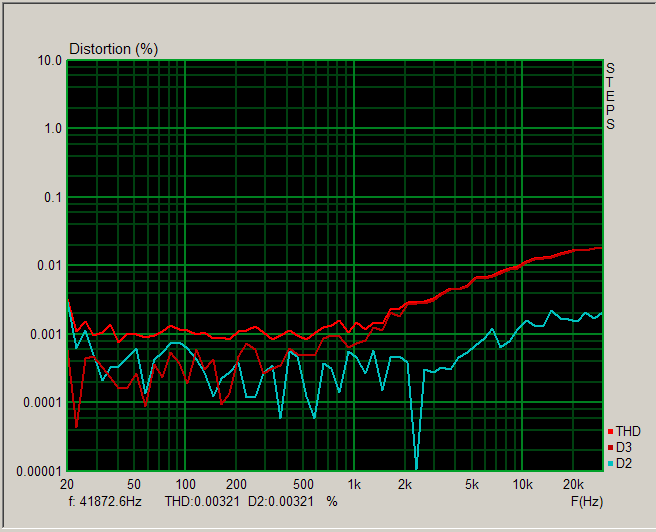656x532 pixels.
Task: Click the 1k x-axis label
Action: click(354, 484)
